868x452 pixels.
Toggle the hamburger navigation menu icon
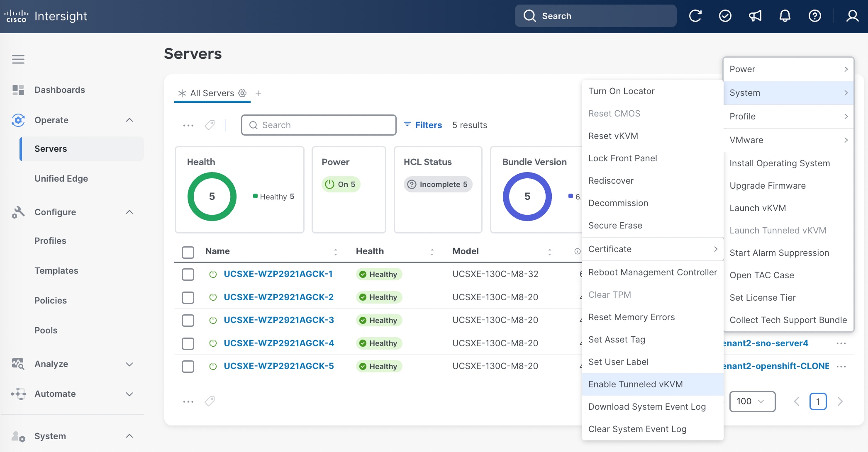pyautogui.click(x=18, y=59)
